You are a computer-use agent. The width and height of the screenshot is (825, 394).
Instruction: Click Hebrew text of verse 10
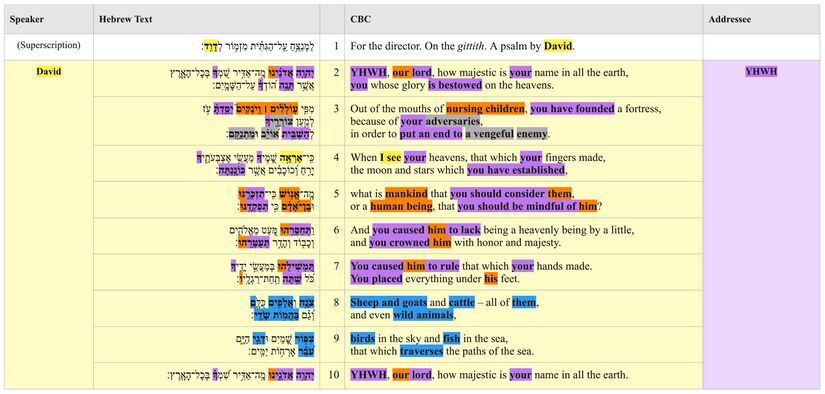240,376
